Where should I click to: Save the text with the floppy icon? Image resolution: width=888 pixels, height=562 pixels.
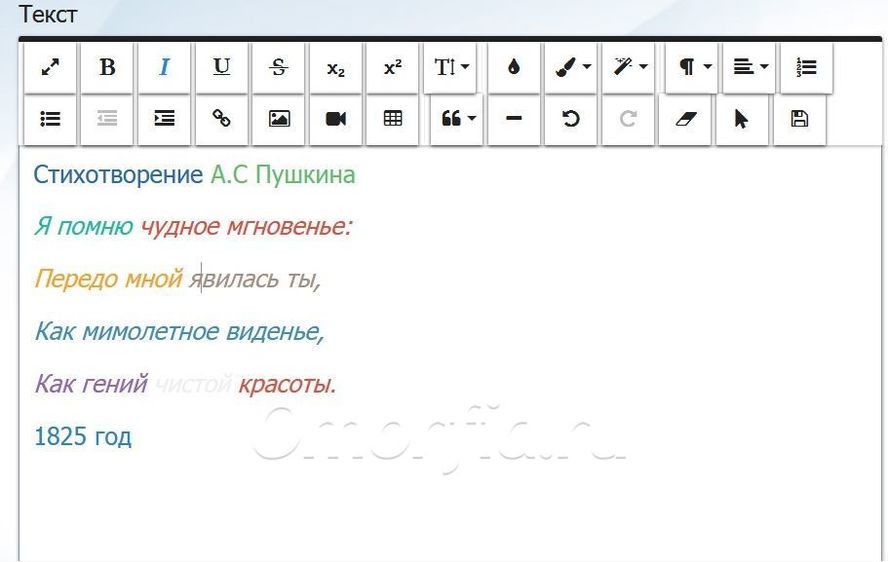[799, 119]
